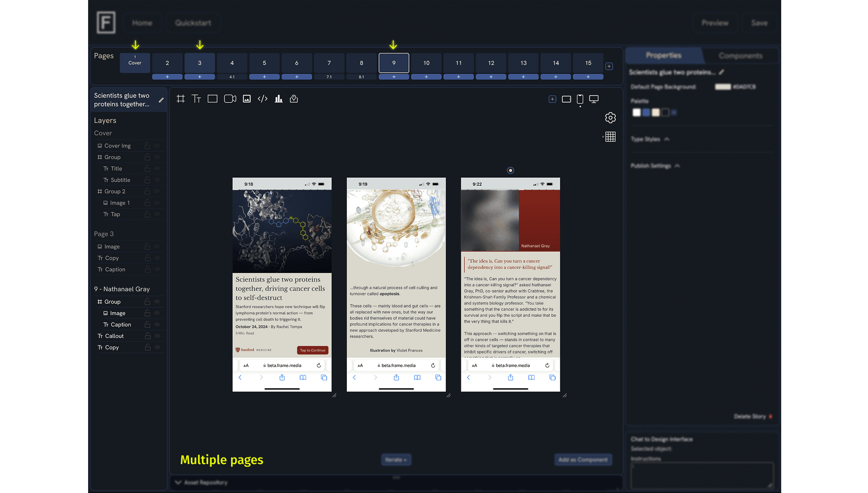Click the Add as Component button
This screenshot has width=868, height=493.
(583, 459)
